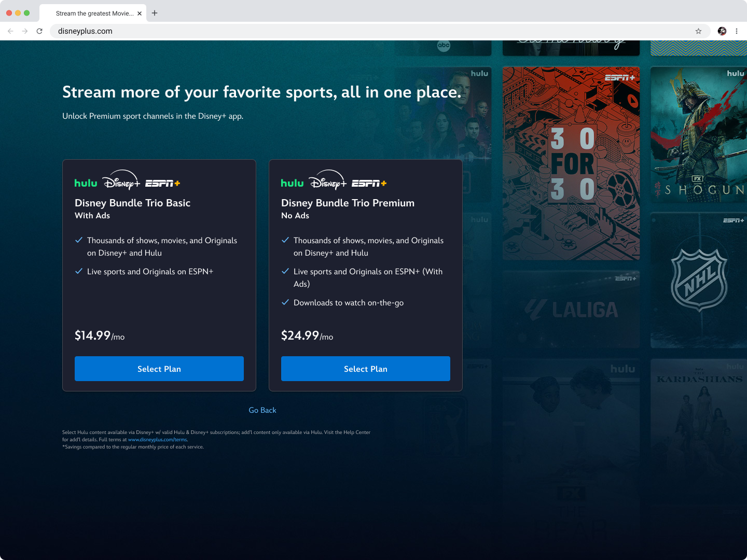The width and height of the screenshot is (747, 560).
Task: Open the browser three-dot menu
Action: (x=736, y=31)
